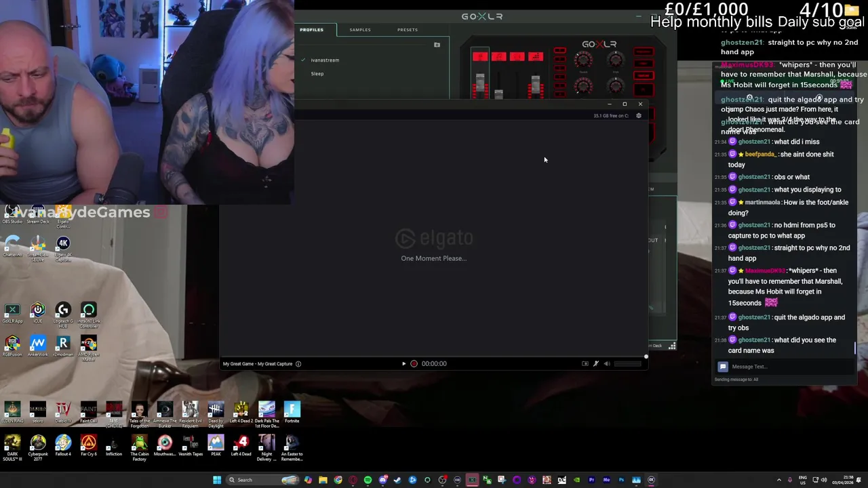Select Far Cry 6 desktop icon

(x=88, y=446)
